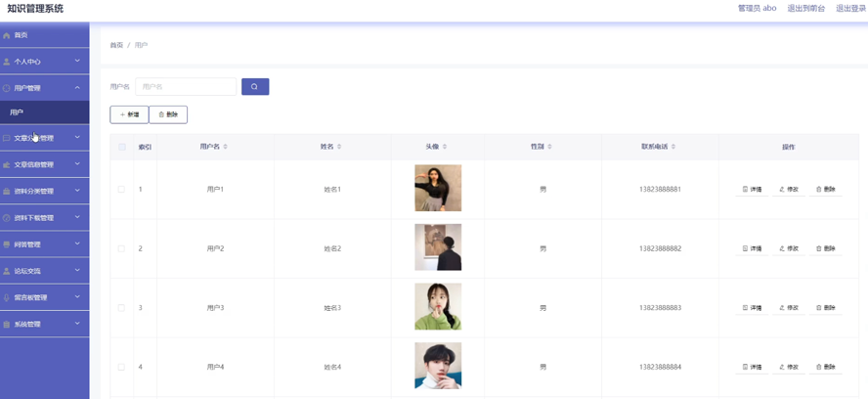Image resolution: width=868 pixels, height=399 pixels.
Task: Open 详情 for 用户3
Action: click(x=752, y=308)
